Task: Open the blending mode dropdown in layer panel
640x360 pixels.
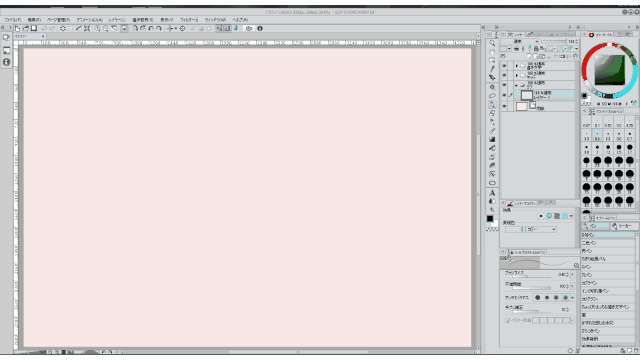Action: point(520,42)
